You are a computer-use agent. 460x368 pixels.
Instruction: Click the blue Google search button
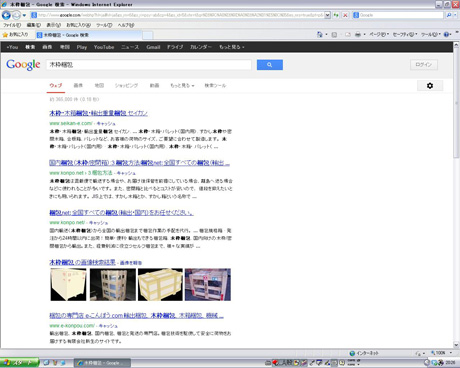coord(270,65)
